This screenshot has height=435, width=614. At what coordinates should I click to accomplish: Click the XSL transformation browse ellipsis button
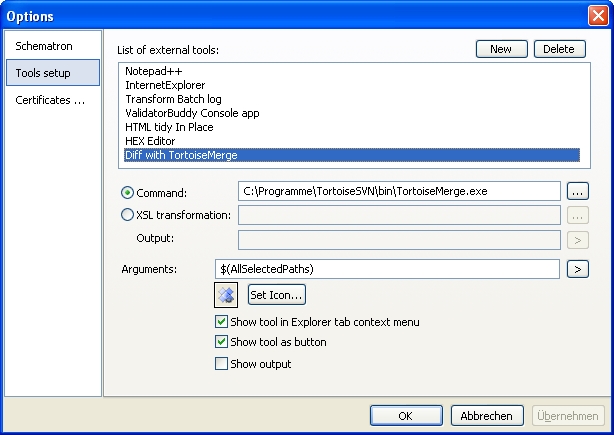[578, 215]
